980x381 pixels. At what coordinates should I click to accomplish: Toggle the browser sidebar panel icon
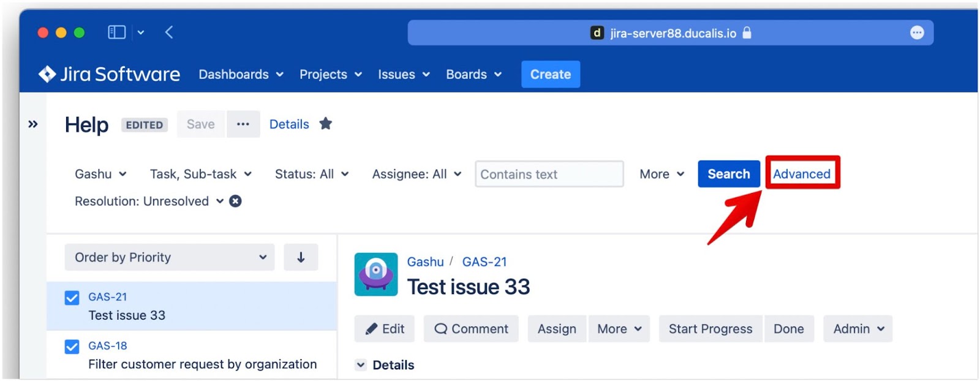(x=116, y=32)
